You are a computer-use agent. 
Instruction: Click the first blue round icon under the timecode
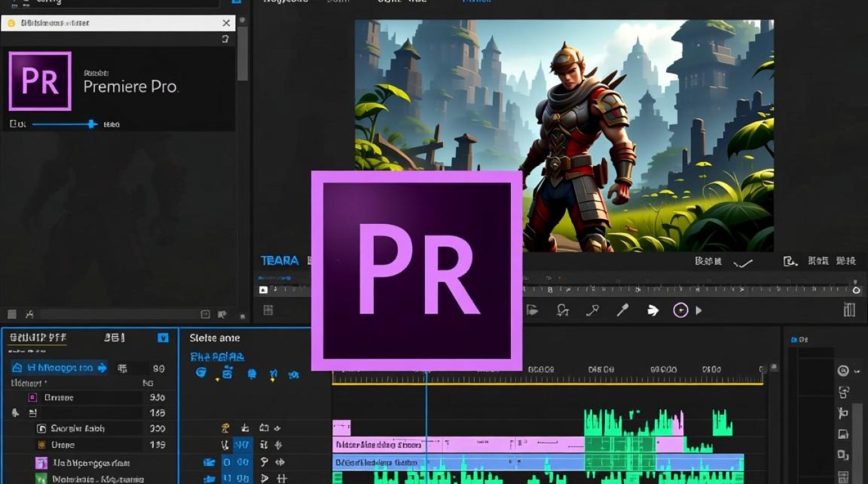pos(201,373)
